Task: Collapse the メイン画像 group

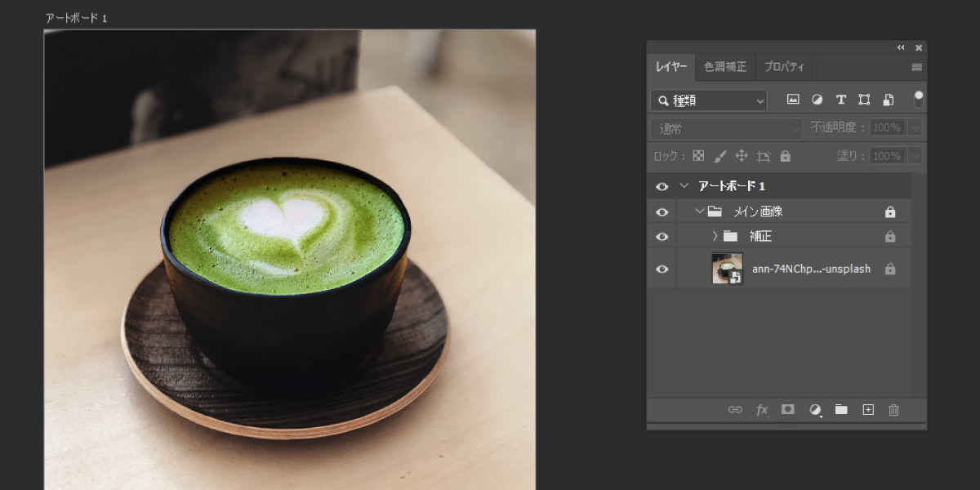Action: 700,212
